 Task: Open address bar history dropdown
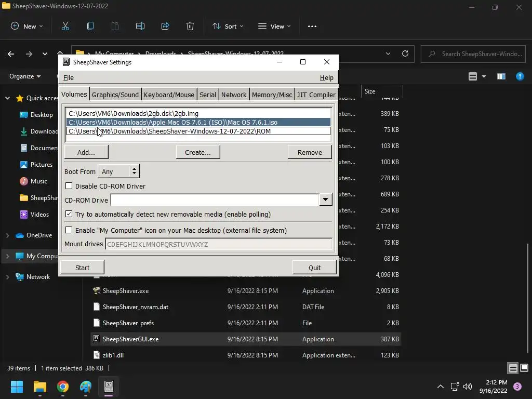pos(388,54)
